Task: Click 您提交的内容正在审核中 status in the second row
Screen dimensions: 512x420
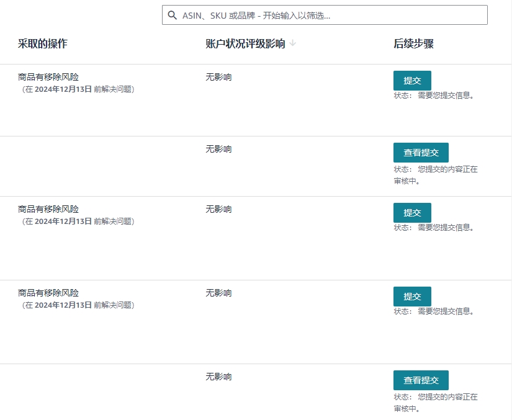Action: coord(436,175)
